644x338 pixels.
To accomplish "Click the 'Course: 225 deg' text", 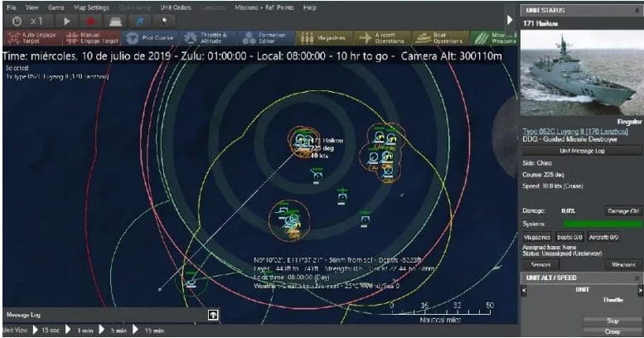I will click(543, 175).
